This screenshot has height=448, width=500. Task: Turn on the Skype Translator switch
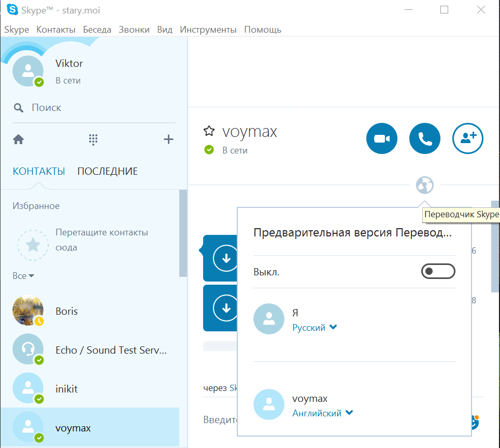click(438, 271)
